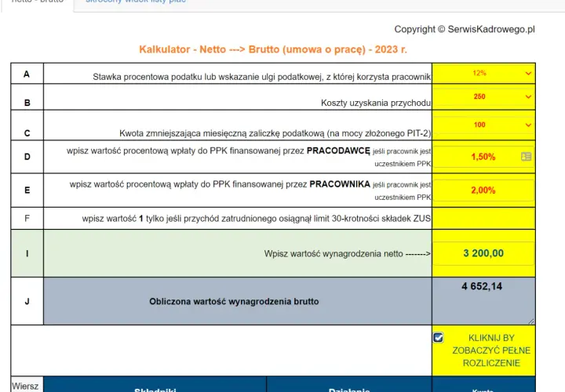565x392 pixels.
Task: Click the row letter J cell
Action: 27,301
